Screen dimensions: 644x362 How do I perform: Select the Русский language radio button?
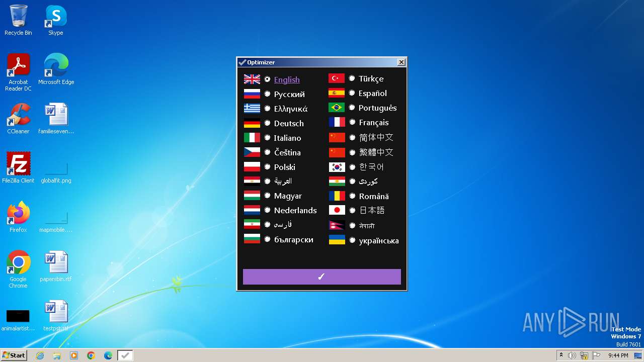[267, 94]
